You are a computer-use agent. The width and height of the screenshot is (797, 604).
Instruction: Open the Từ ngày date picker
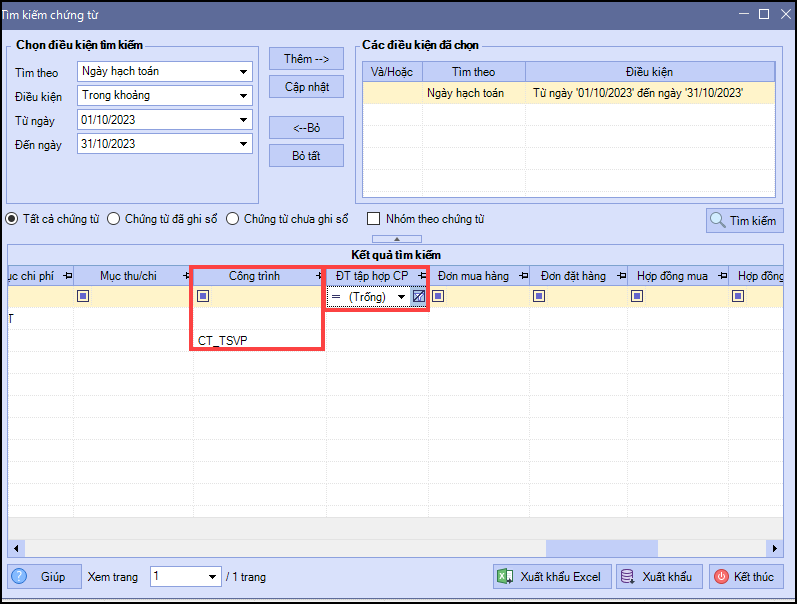coord(244,120)
